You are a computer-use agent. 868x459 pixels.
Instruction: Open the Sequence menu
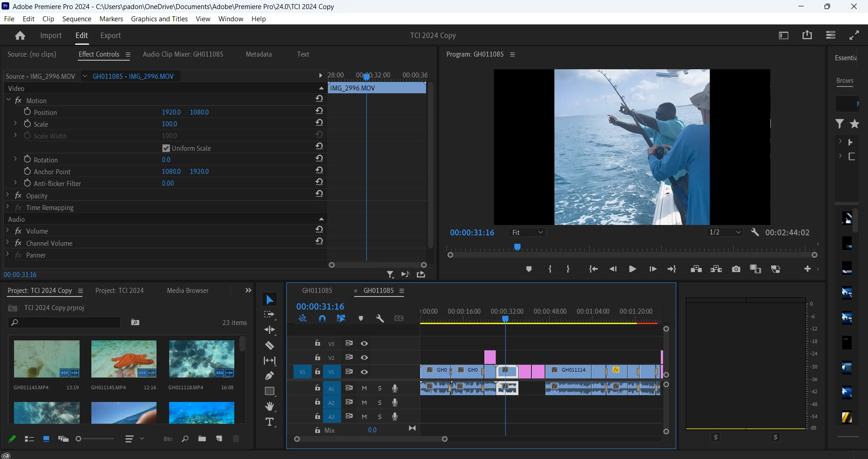(76, 19)
